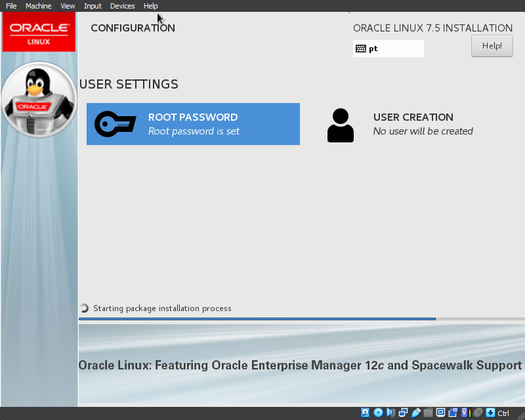Click the key icon for root password
The height and width of the screenshot is (420, 525).
pos(115,124)
